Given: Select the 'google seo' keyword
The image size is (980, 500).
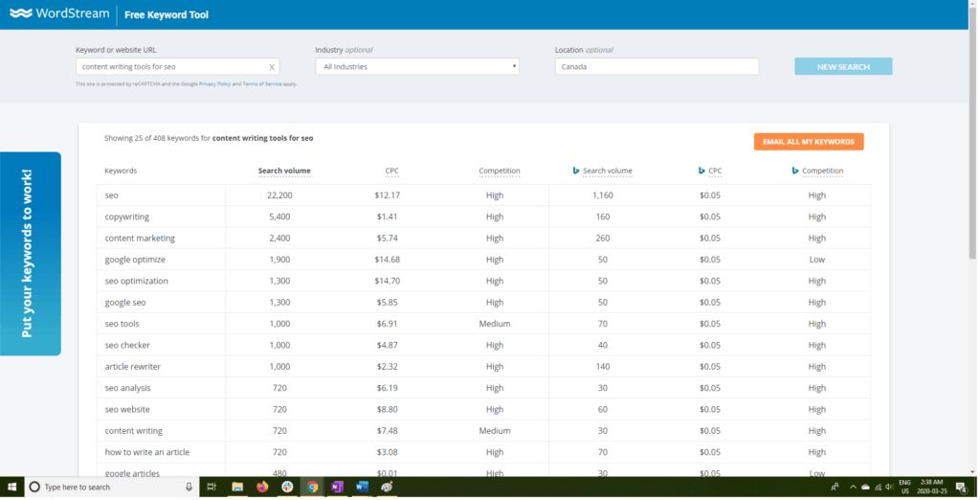Looking at the screenshot, I should pyautogui.click(x=125, y=303).
